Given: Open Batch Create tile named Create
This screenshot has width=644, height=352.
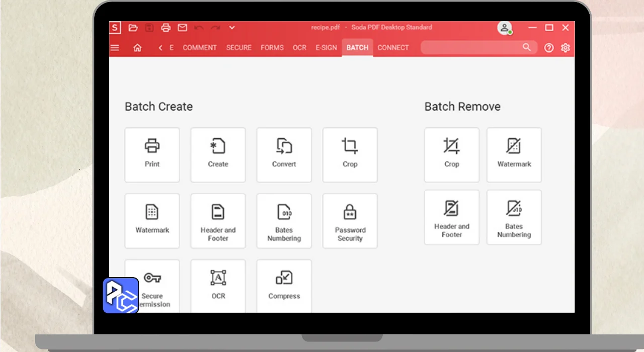Looking at the screenshot, I should point(218,155).
